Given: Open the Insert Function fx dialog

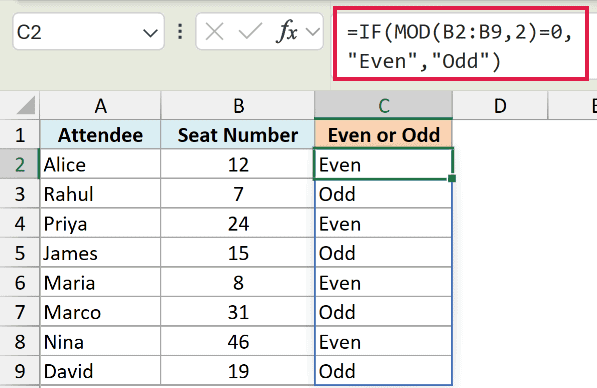Looking at the screenshot, I should pyautogui.click(x=287, y=32).
